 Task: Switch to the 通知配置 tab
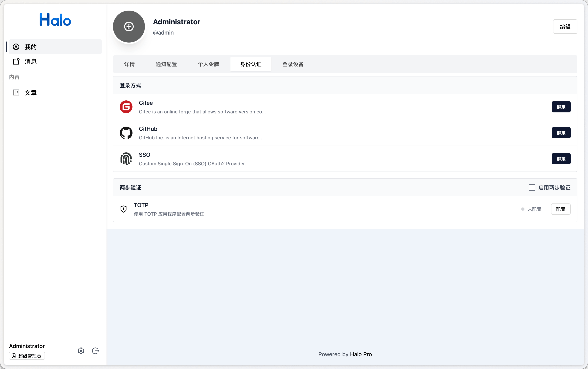pos(166,64)
